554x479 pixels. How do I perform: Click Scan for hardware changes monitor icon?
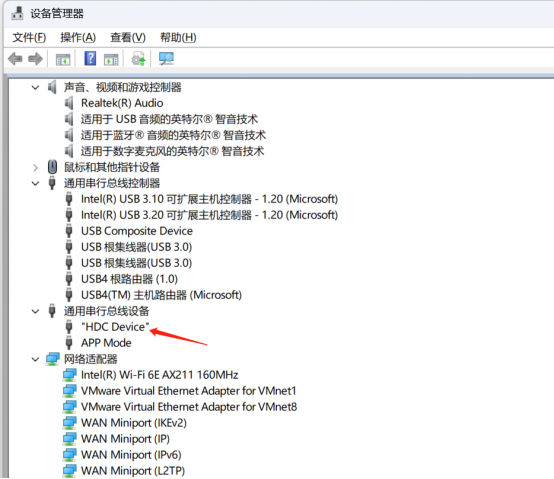166,59
